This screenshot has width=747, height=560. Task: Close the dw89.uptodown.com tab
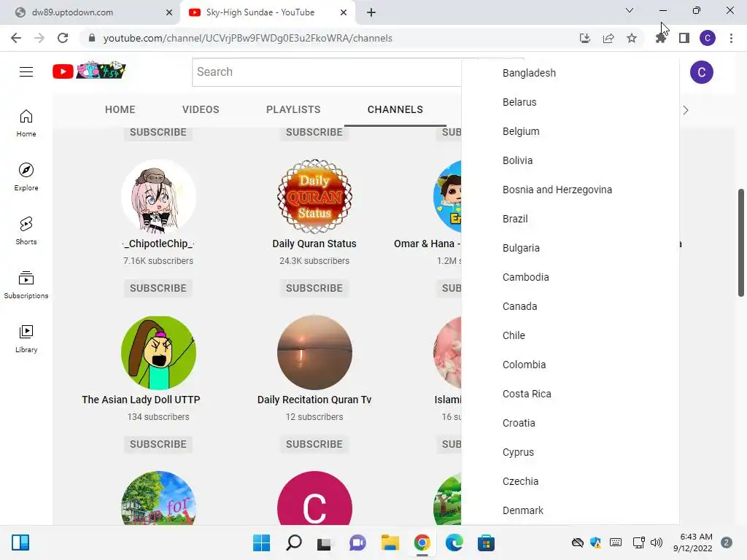pos(169,12)
